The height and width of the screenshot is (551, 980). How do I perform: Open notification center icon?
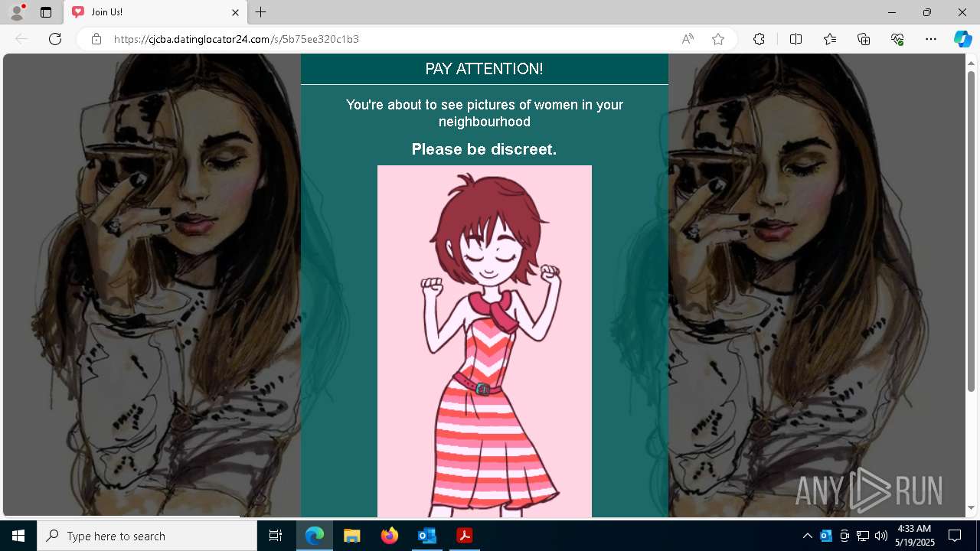point(955,536)
